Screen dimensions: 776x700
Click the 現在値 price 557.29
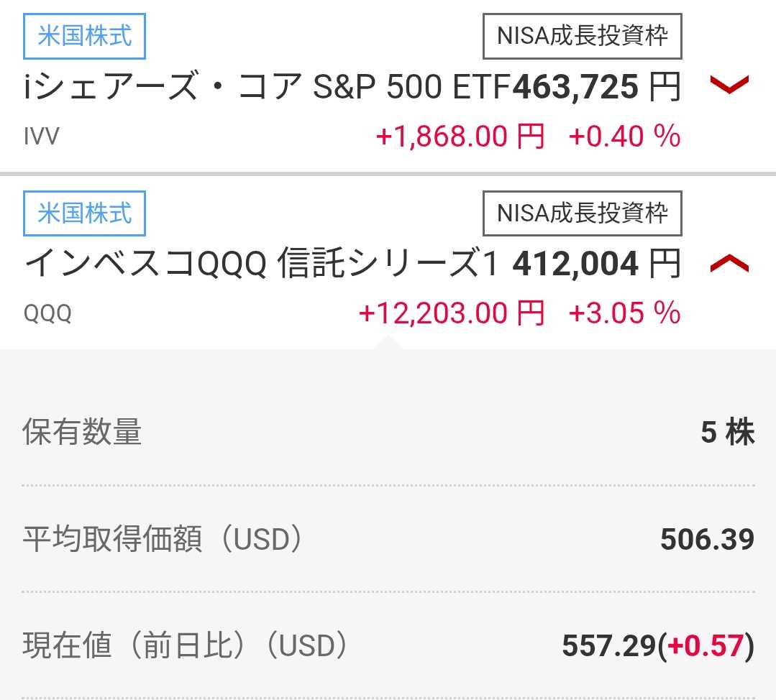coord(609,647)
